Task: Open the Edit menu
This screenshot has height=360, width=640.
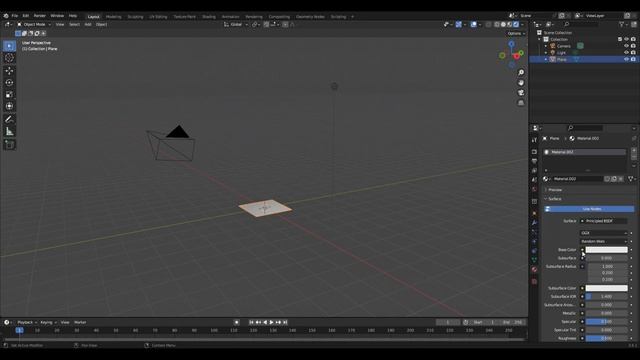Action: coord(26,16)
